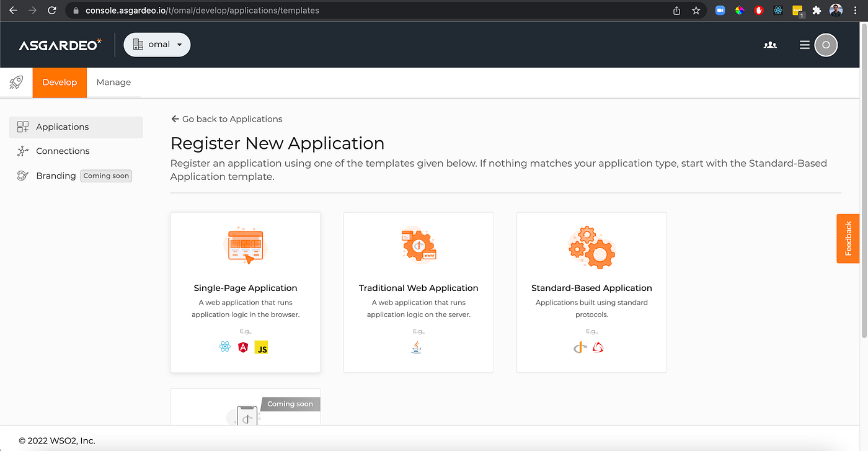
Task: Click the collaborators icon in the header
Action: tap(770, 45)
